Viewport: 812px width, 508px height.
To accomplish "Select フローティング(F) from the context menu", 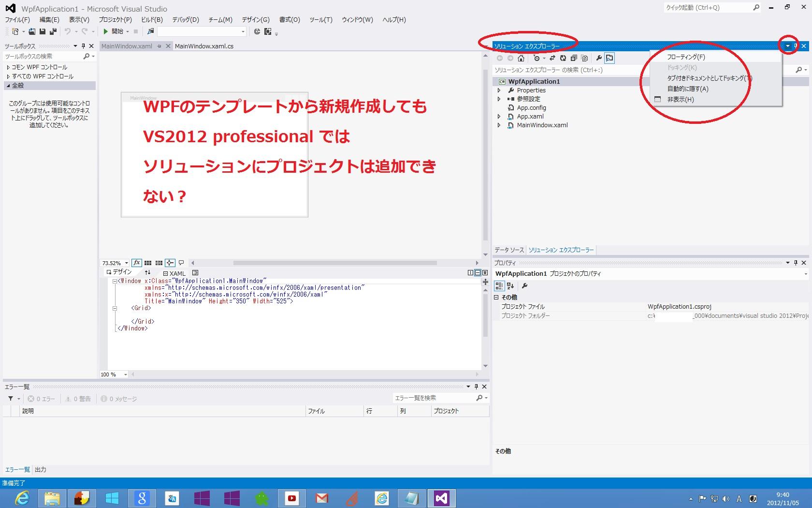I will click(x=686, y=57).
